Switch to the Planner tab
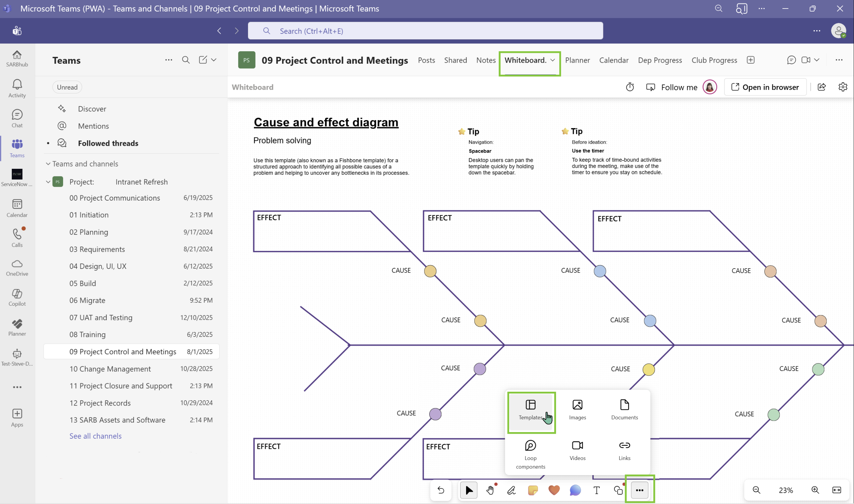This screenshot has height=504, width=854. coord(577,60)
